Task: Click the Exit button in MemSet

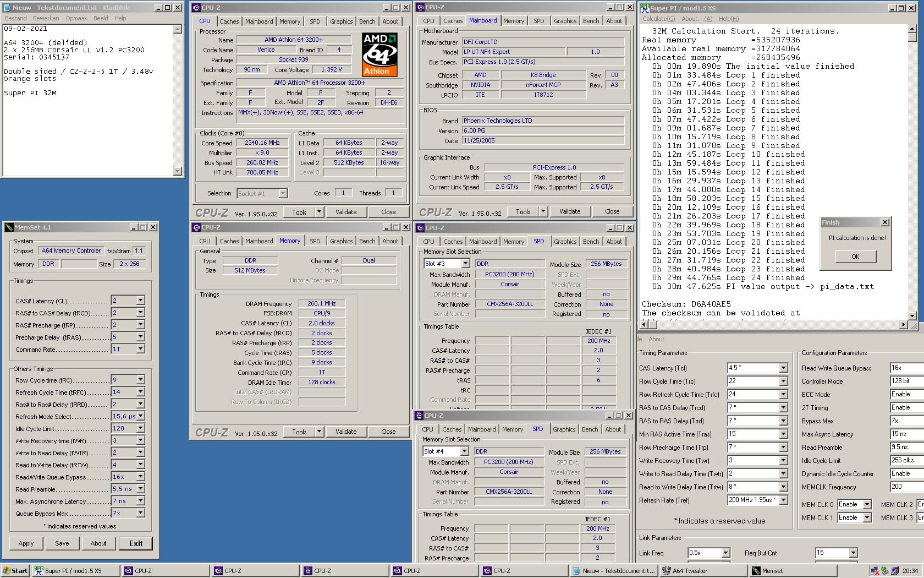Action: (136, 543)
